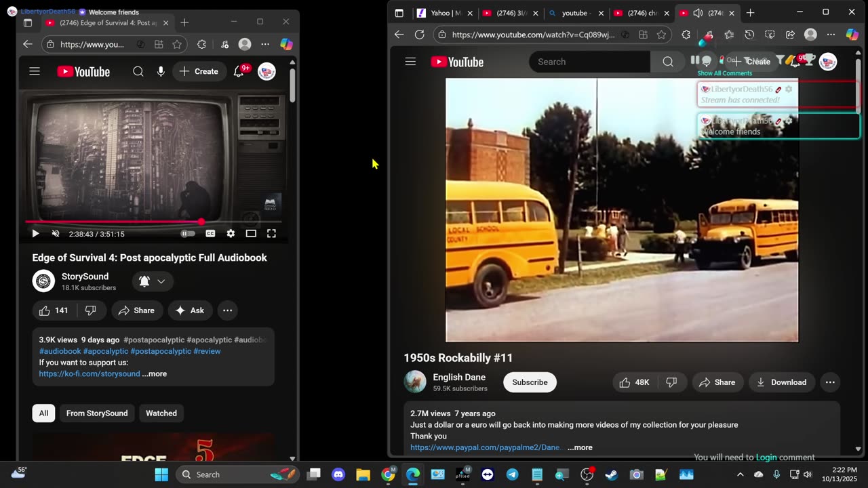868x488 pixels.
Task: Open Steam from the taskbar
Action: tap(611, 474)
